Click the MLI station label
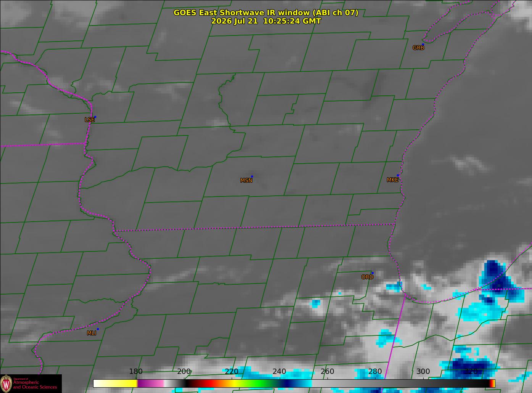 [92, 333]
